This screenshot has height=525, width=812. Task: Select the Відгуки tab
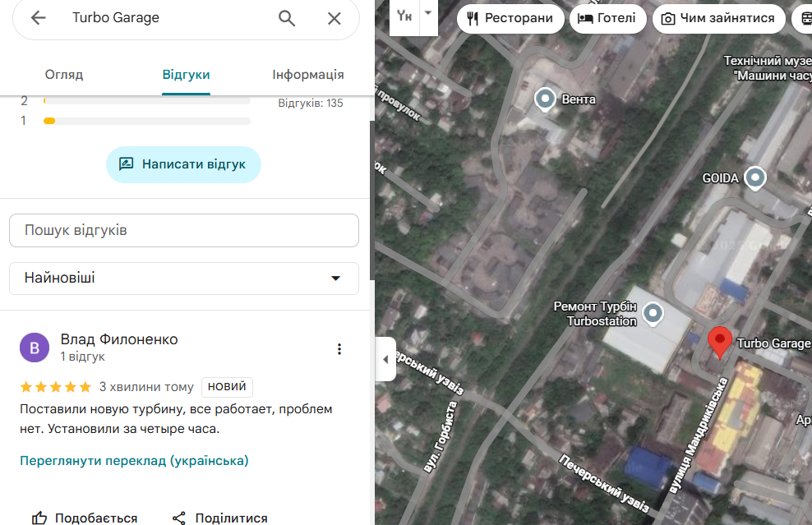[186, 75]
